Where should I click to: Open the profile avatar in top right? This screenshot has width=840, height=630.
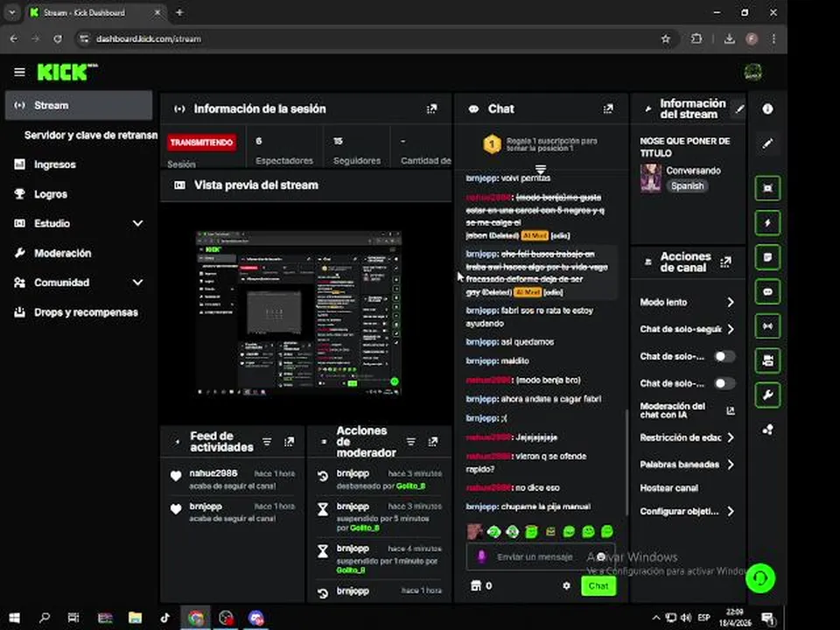coord(753,72)
